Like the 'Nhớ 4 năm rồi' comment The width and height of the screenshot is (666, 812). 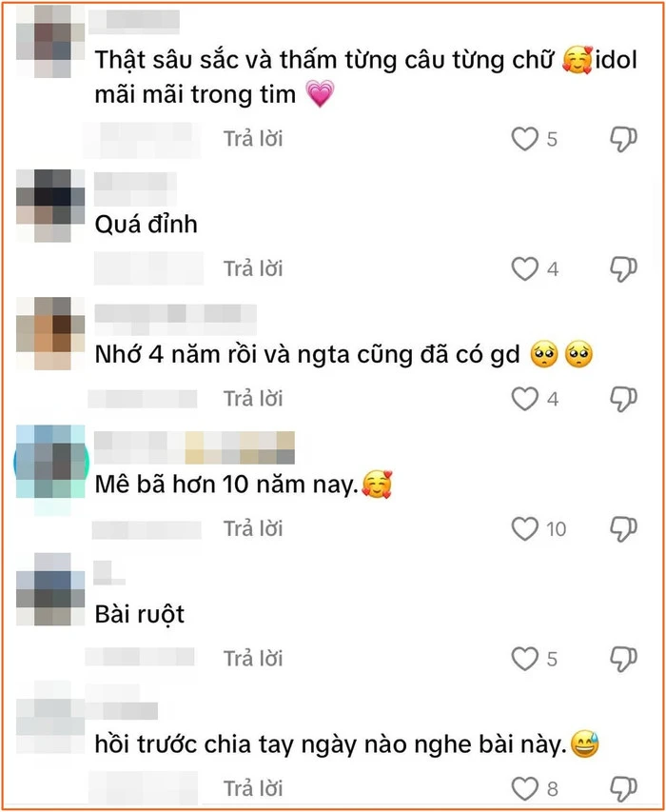(x=525, y=399)
